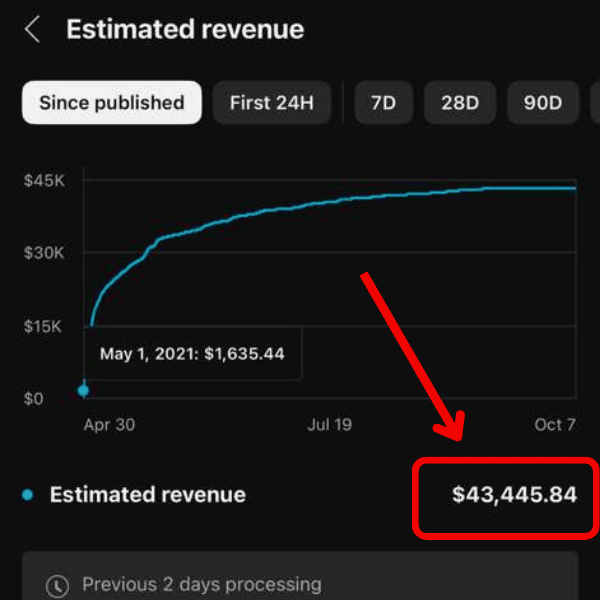This screenshot has width=600, height=600.
Task: Tap the $45K y-axis label
Action: coord(44,181)
